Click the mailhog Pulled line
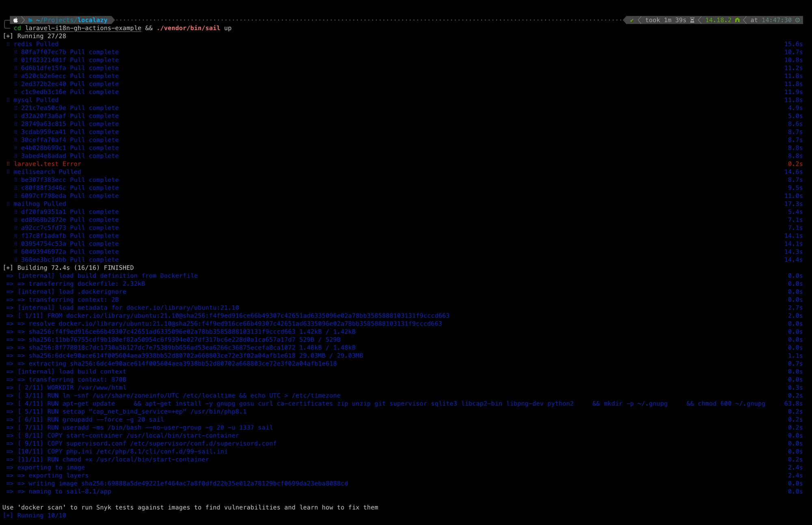This screenshot has width=812, height=525. (x=40, y=204)
